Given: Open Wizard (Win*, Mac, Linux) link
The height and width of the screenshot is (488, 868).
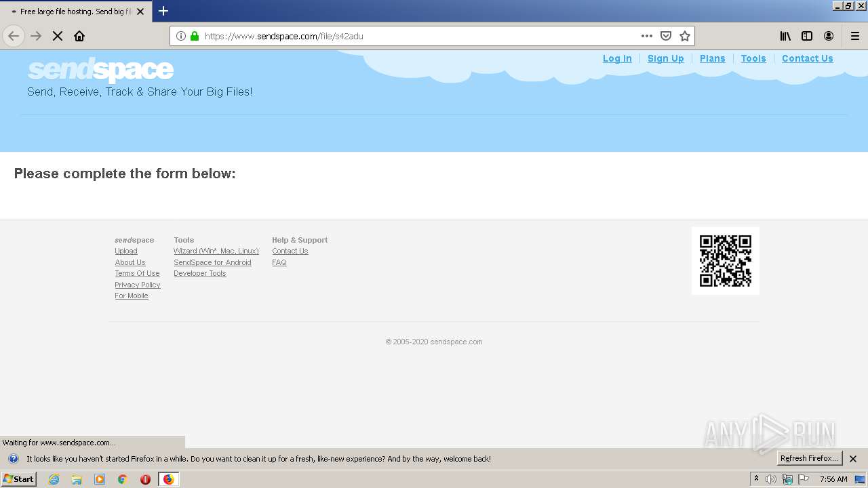Looking at the screenshot, I should pos(216,251).
